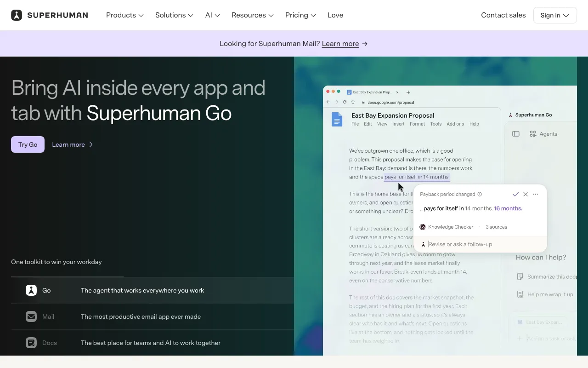This screenshot has height=368, width=588.
Task: Open the Edit menu in the document
Action: tap(368, 124)
